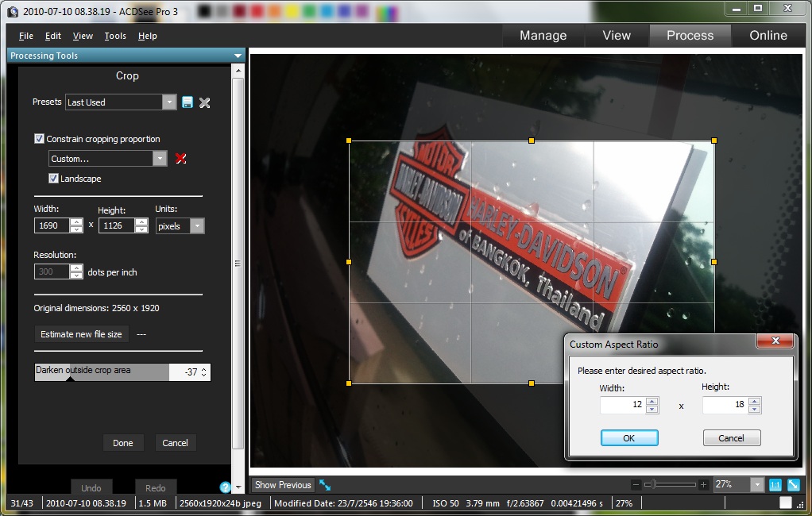
Task: Click the left-middle crop handle
Action: click(x=349, y=262)
